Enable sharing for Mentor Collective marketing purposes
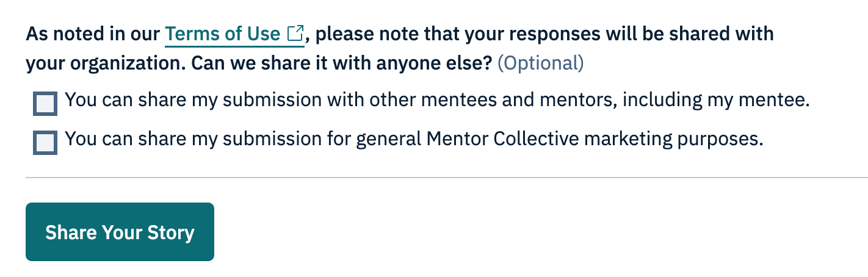The image size is (868, 277). pyautogui.click(x=45, y=143)
